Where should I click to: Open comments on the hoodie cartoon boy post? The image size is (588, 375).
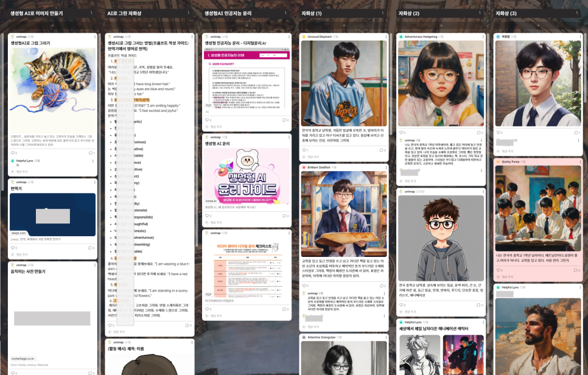tap(480, 305)
